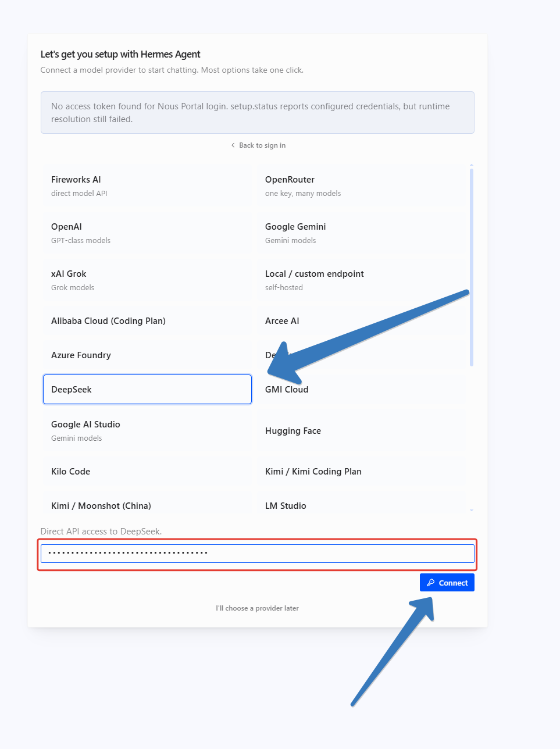Select the Fireworks AI provider
560x749 pixels.
[x=147, y=186]
